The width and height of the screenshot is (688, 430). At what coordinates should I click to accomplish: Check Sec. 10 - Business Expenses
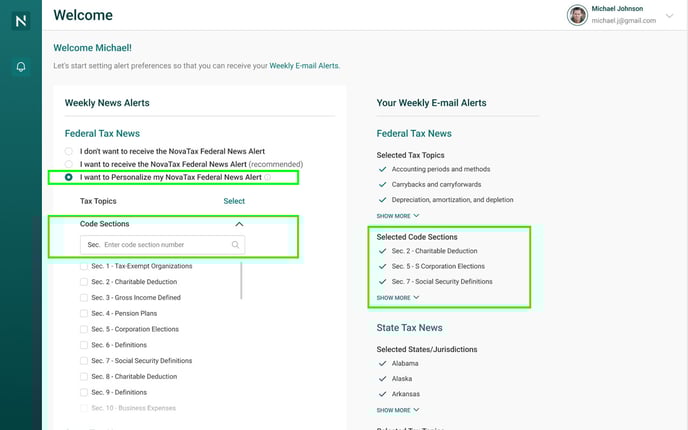click(84, 408)
